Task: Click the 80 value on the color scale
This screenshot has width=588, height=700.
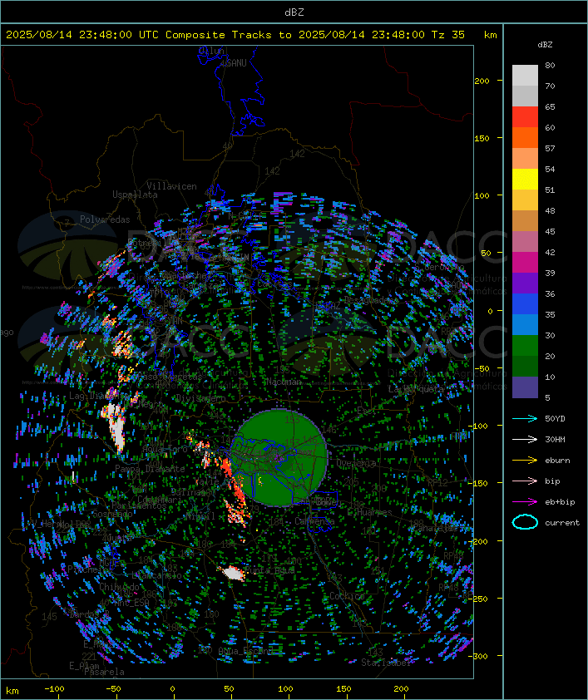Action: pyautogui.click(x=550, y=65)
